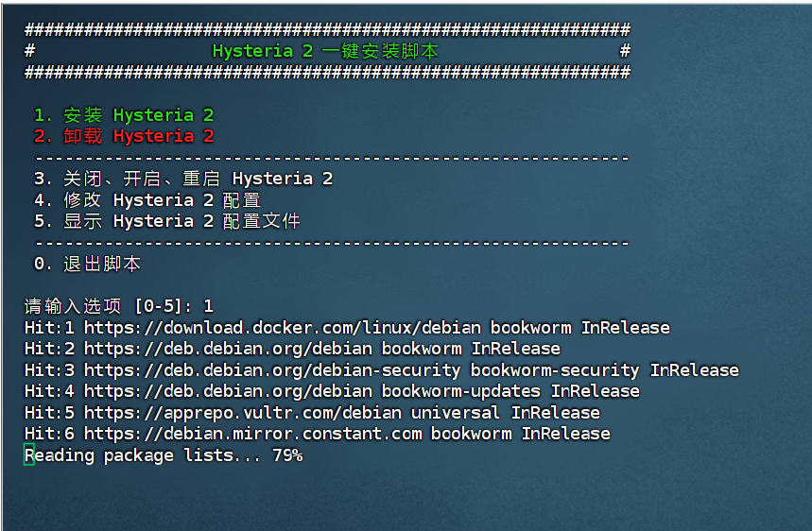
Task: Click 'Reading package lists... 79%' status line
Action: (x=164, y=455)
